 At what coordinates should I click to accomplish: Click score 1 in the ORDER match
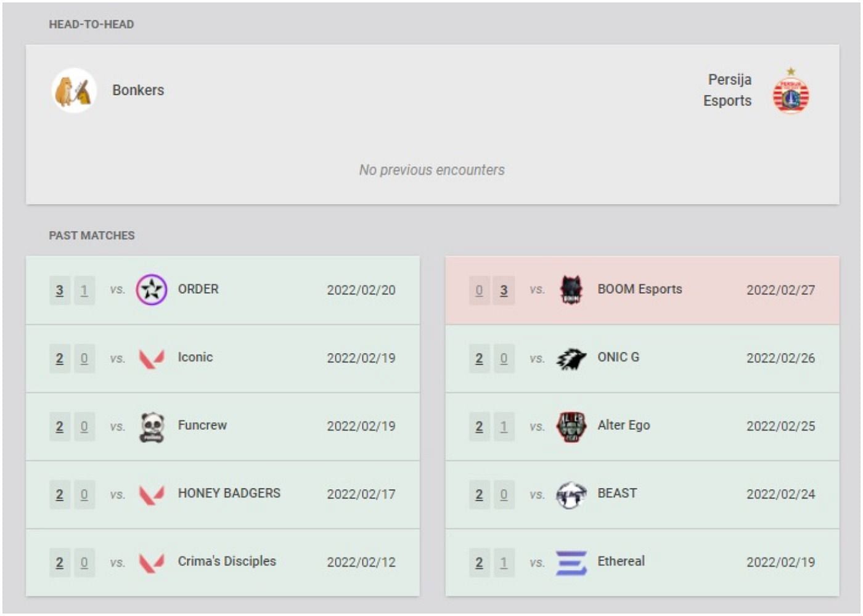[x=84, y=290]
